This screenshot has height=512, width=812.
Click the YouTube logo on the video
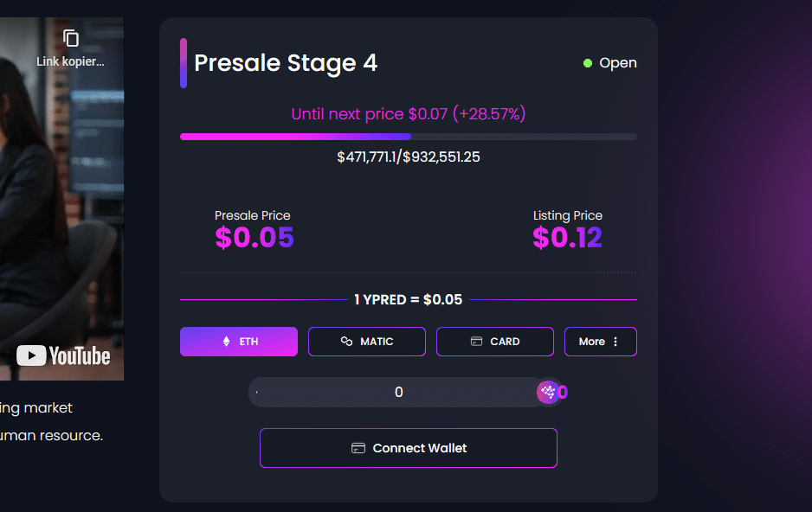tap(63, 355)
